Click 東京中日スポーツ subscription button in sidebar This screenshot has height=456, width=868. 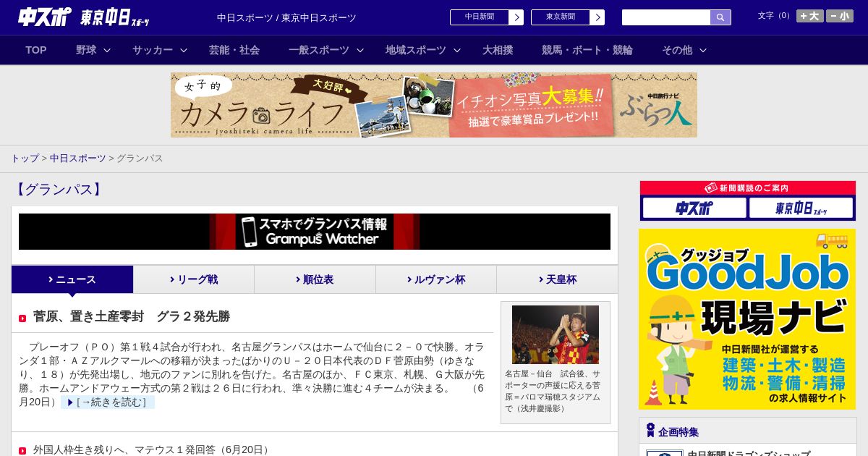click(x=801, y=208)
